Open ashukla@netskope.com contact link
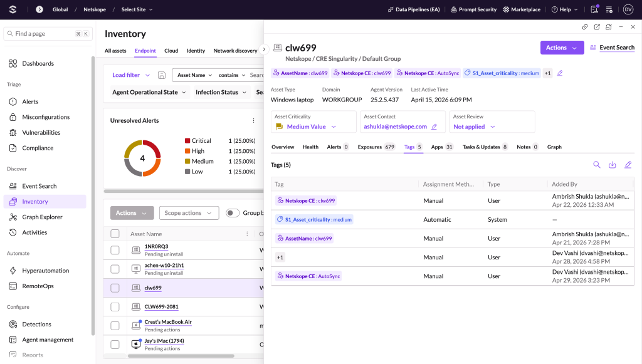The width and height of the screenshot is (642, 364). click(395, 127)
